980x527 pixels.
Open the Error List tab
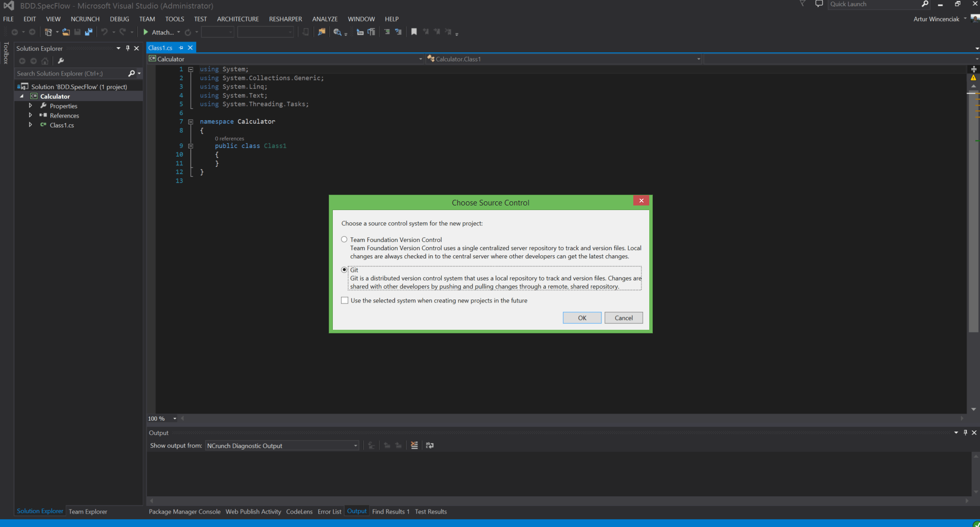(x=329, y=512)
